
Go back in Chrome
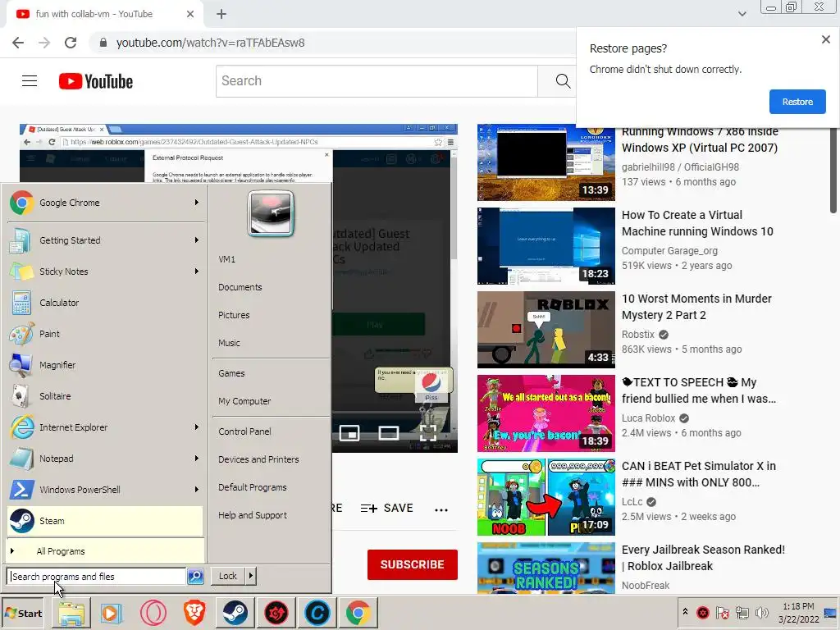[x=18, y=43]
